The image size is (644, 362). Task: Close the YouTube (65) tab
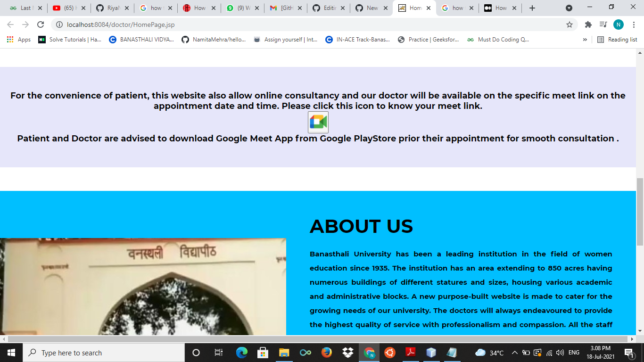83,8
